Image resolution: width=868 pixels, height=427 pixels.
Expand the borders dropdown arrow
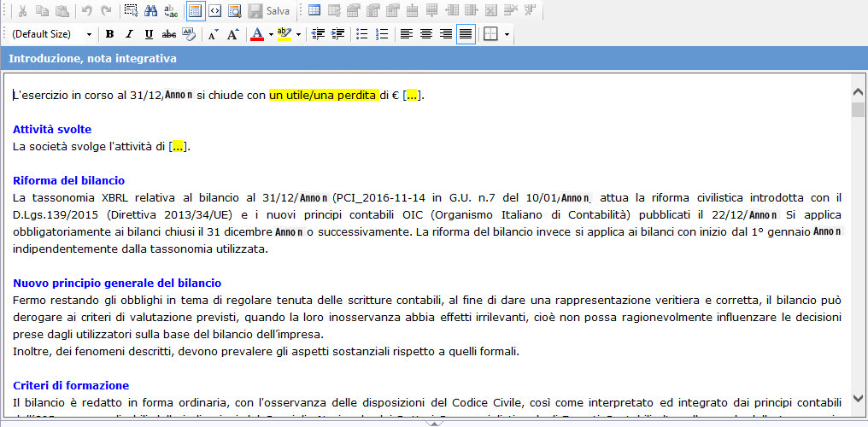[507, 34]
